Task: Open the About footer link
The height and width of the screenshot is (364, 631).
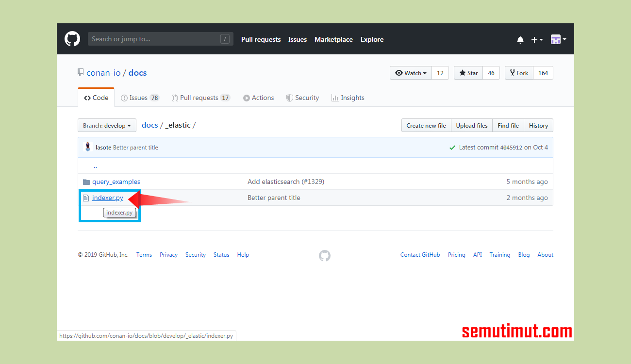Action: pyautogui.click(x=546, y=255)
